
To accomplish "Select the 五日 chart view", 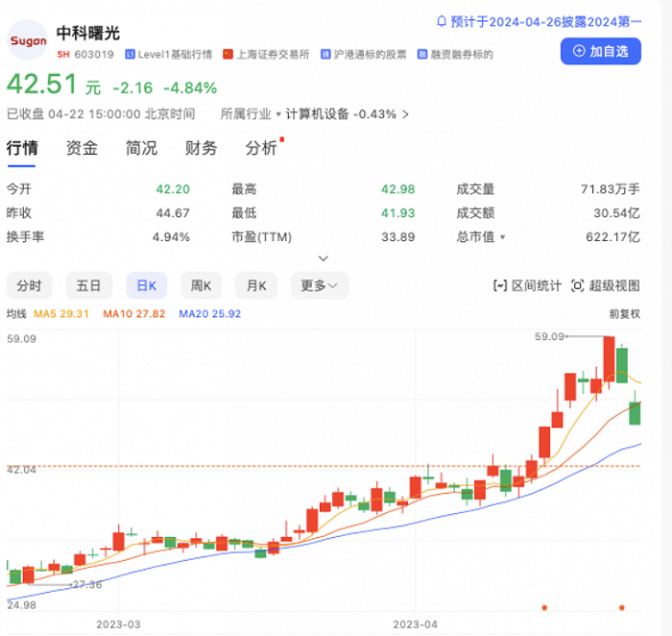I will click(88, 285).
